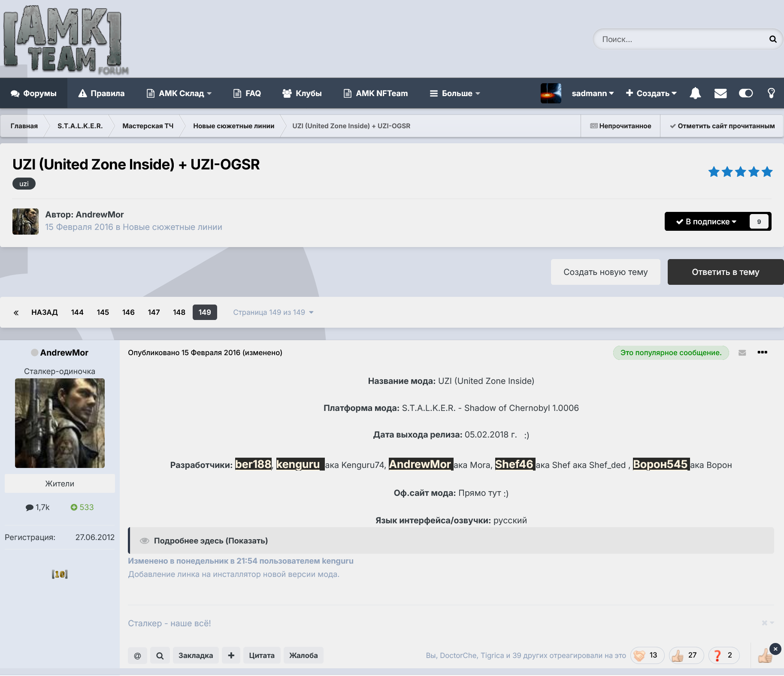Open the notifications bell icon
The width and height of the screenshot is (784, 676).
point(695,93)
